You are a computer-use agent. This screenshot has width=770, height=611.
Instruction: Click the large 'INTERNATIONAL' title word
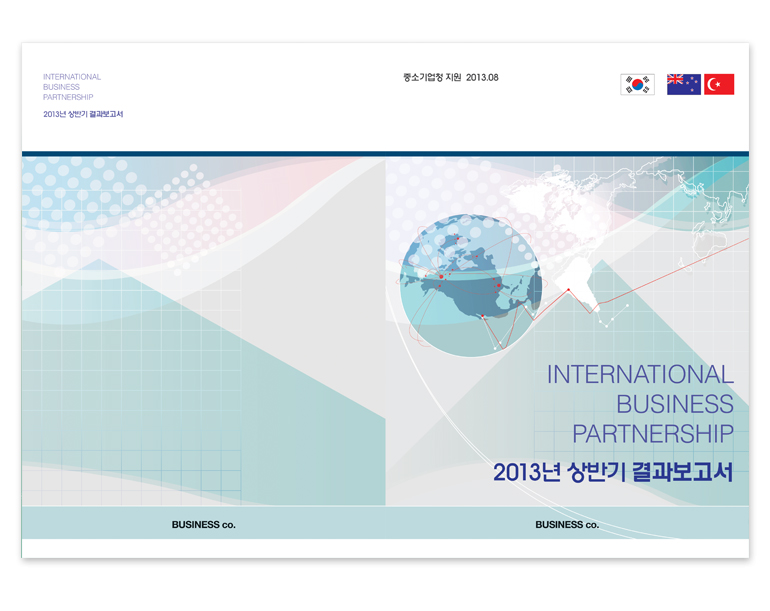(640, 375)
